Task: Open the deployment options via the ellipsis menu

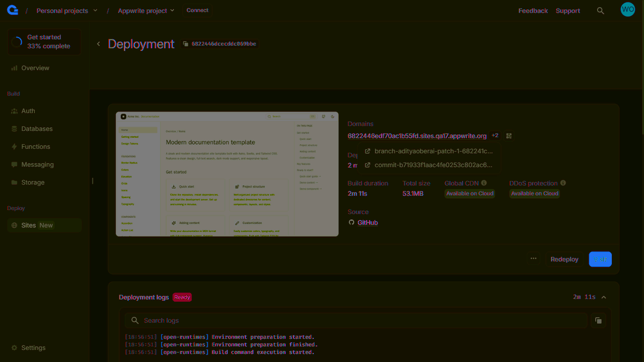Action: coord(533,258)
